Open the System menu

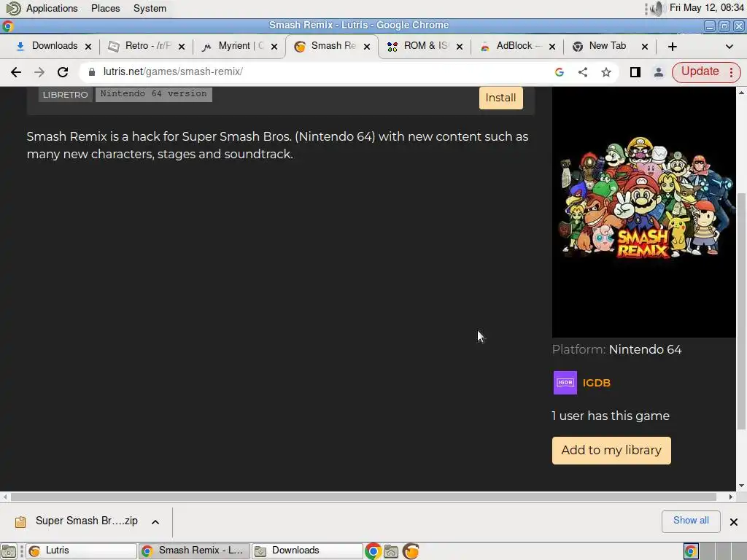[x=150, y=9]
